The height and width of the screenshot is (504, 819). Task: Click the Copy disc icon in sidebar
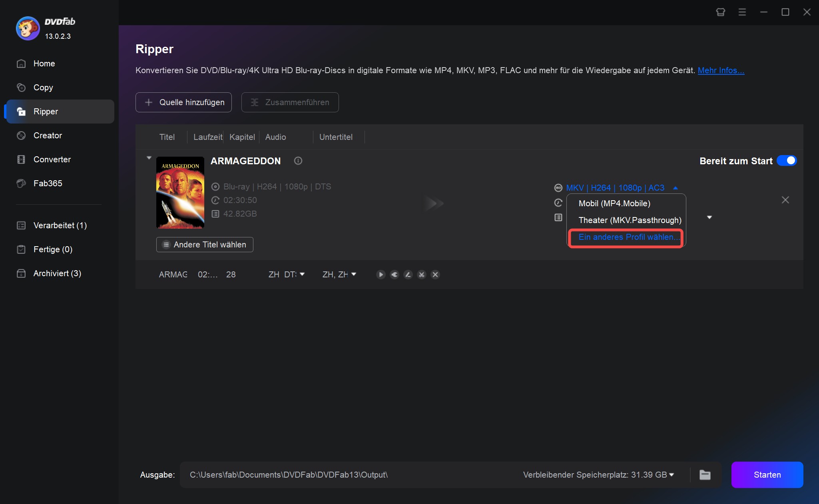coord(21,88)
